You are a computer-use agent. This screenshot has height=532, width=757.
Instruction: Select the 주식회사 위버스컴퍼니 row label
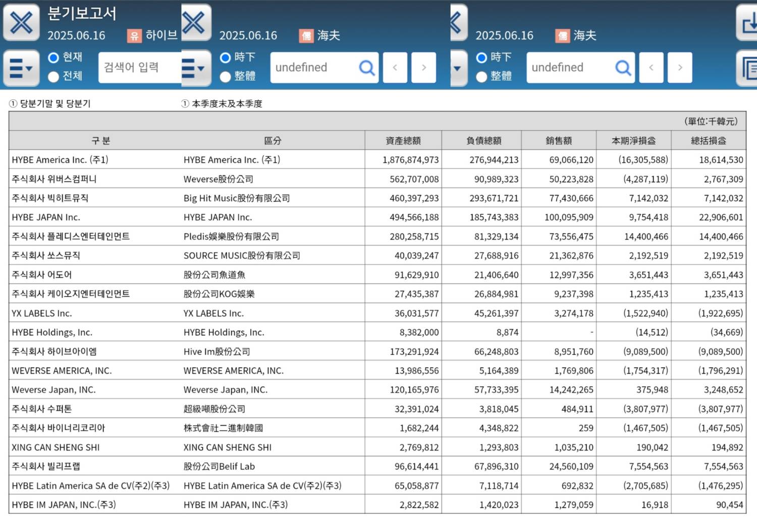click(x=54, y=179)
